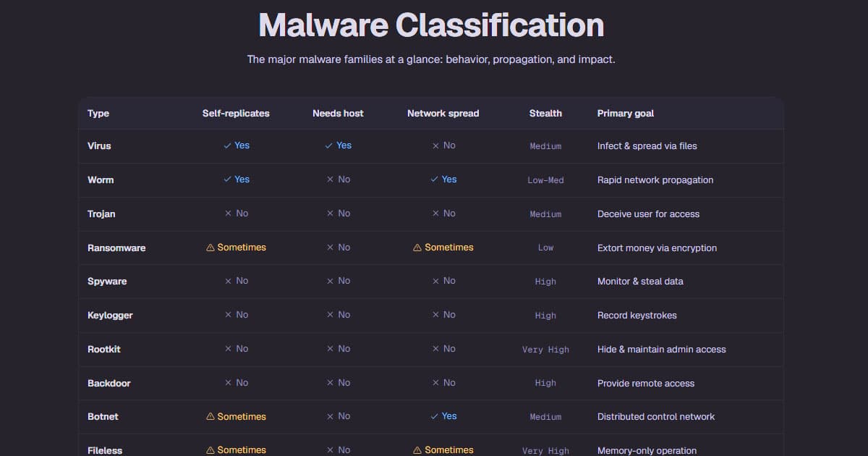Click Spyware stealth "High" value
The height and width of the screenshot is (456, 868).
(545, 282)
